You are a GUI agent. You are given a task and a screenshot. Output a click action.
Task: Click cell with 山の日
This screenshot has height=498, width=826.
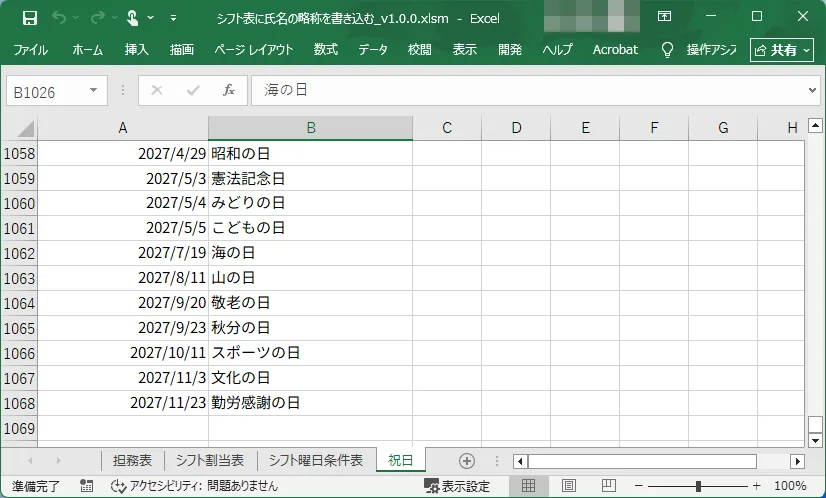point(310,278)
